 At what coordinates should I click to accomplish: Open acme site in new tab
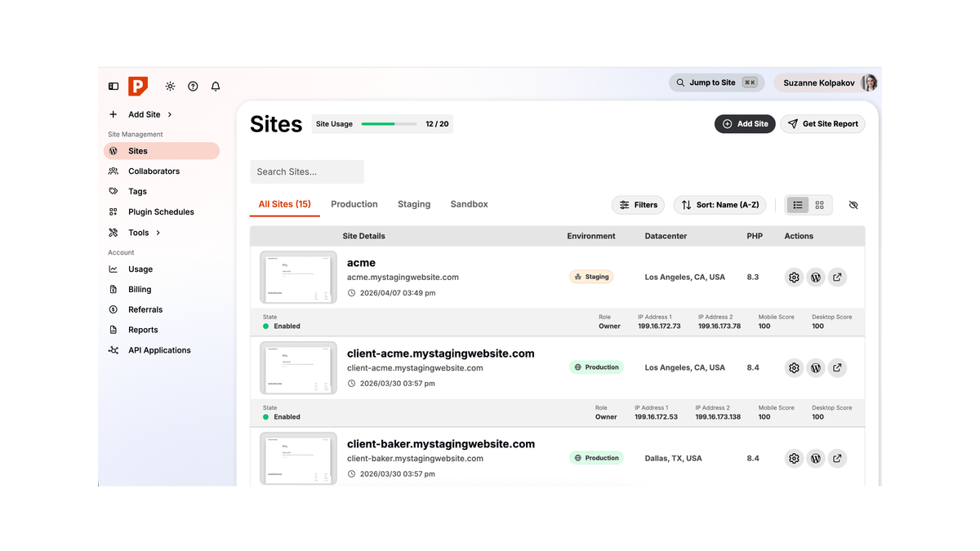(837, 278)
